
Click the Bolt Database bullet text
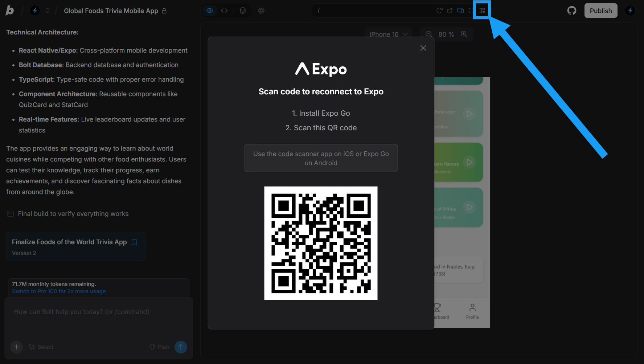click(x=99, y=65)
